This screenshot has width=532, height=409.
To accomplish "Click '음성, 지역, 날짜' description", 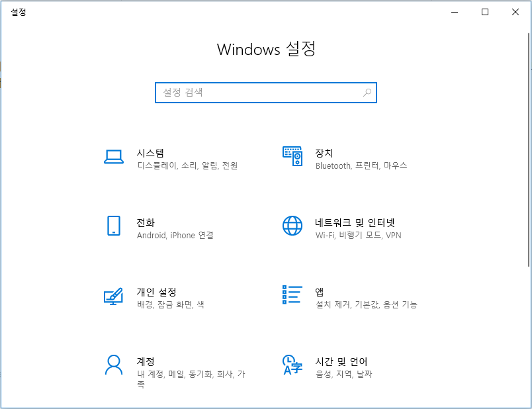I will 343,374.
